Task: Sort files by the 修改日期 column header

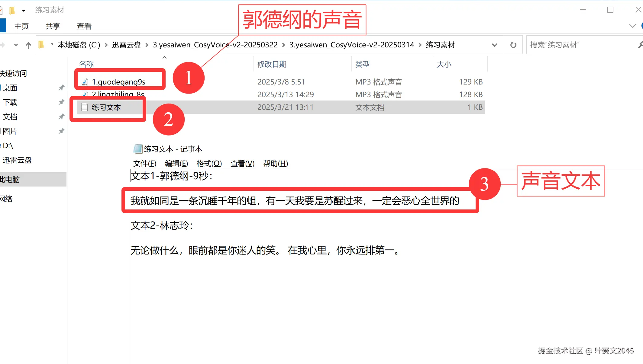Action: click(272, 64)
